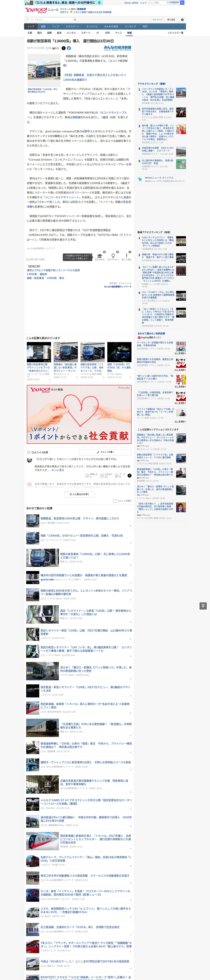Open article 福岡オープントップバスに新型車両2台導入
Viewport: 210px width, 980px height.
click(x=85, y=762)
